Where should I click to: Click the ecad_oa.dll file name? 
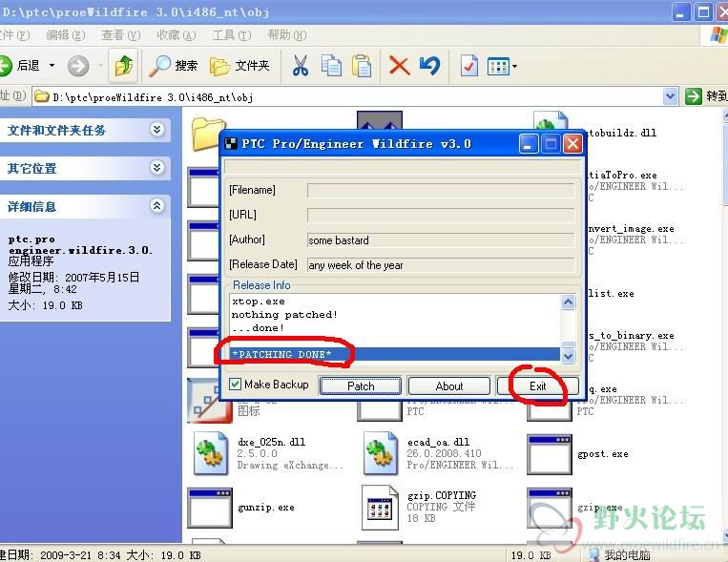438,442
